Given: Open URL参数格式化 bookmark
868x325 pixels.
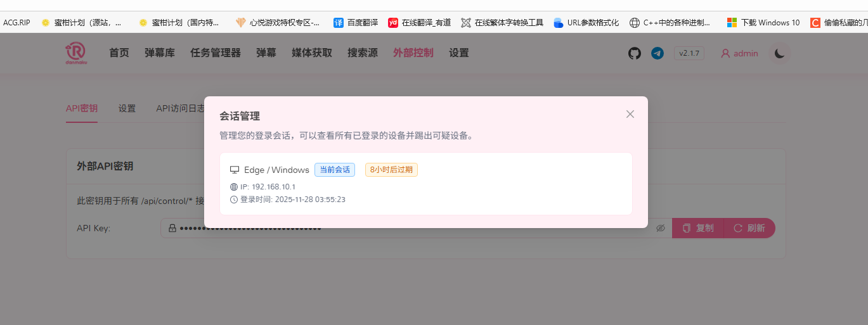Looking at the screenshot, I should (x=586, y=22).
